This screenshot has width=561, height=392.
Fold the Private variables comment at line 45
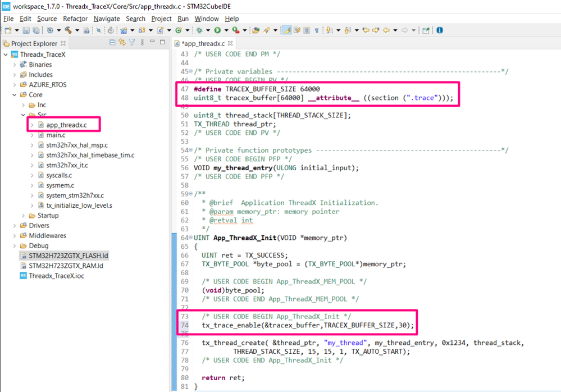coord(191,71)
